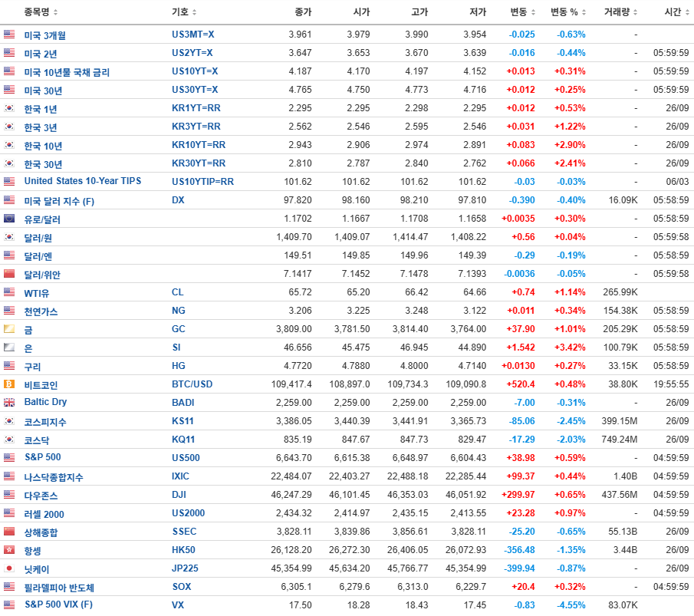The image size is (694, 616).
Task: Click the gold bar icon next to 금
Action: tap(11, 328)
